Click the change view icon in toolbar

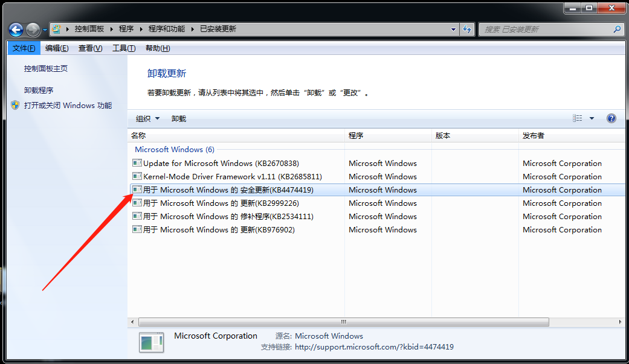click(x=578, y=118)
